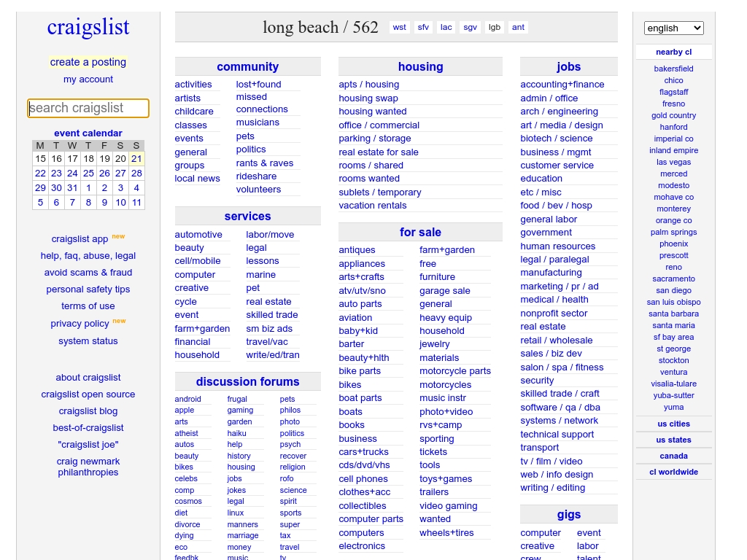Open help, faq, abuse, legal
The image size is (747, 560).
tap(88, 256)
